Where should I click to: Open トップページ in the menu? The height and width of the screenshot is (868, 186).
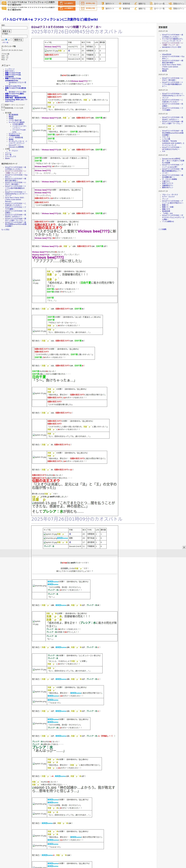tap(10, 69)
